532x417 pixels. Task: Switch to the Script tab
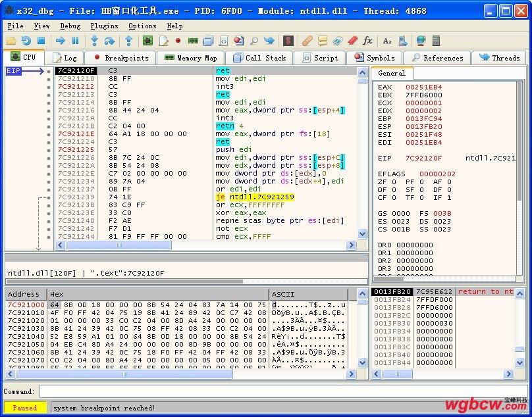[320, 58]
